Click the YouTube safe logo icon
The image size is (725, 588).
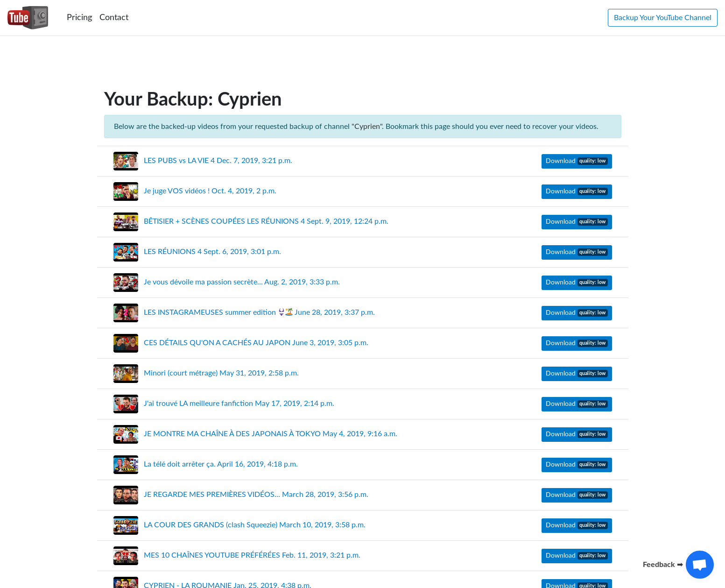[x=28, y=18]
